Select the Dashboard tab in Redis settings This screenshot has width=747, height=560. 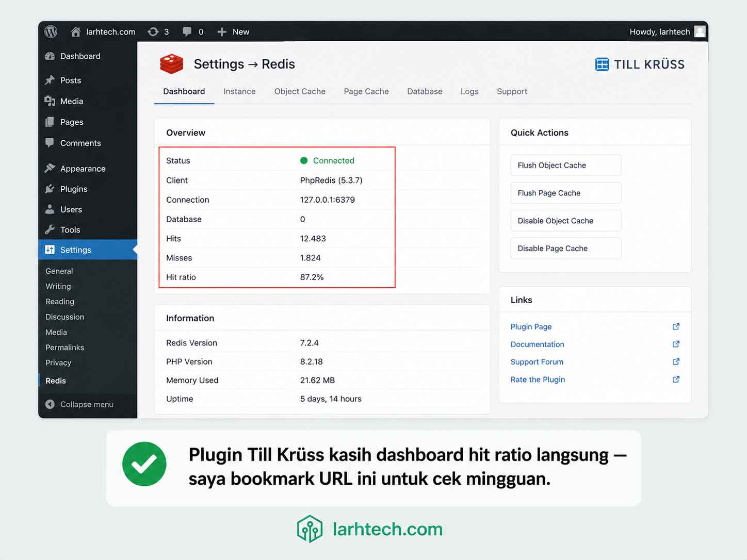pyautogui.click(x=184, y=91)
